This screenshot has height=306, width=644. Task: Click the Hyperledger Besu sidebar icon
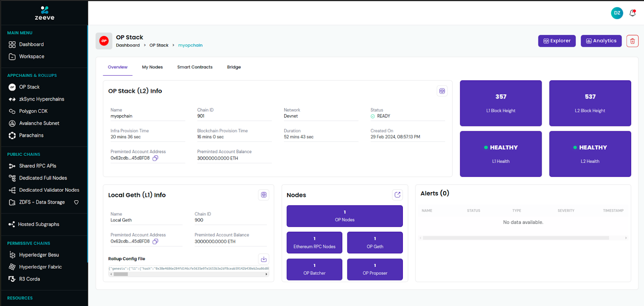tap(12, 255)
